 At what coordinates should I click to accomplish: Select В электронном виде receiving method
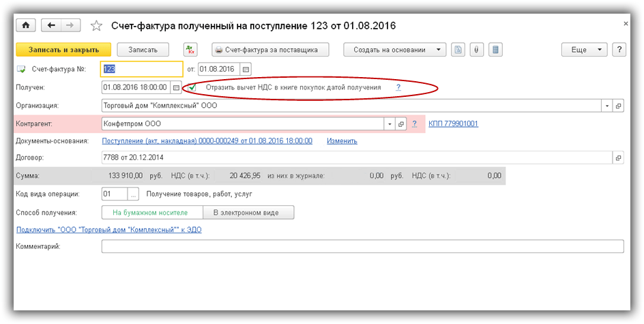point(248,213)
